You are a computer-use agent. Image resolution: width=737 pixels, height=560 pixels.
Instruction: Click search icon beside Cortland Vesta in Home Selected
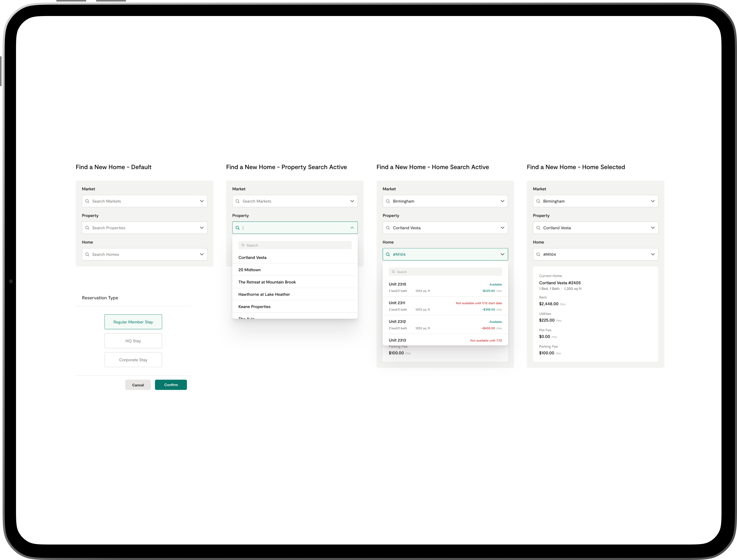[x=538, y=228]
